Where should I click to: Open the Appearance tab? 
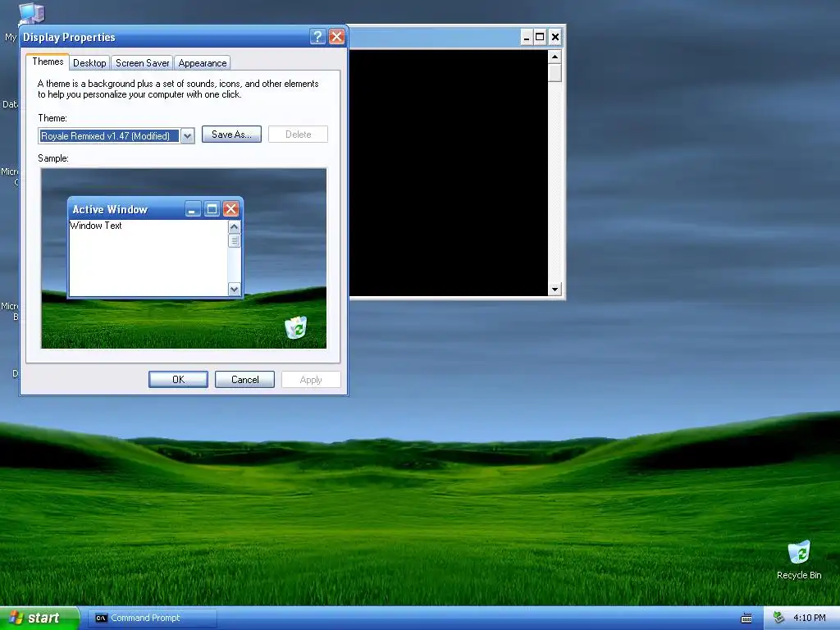203,62
